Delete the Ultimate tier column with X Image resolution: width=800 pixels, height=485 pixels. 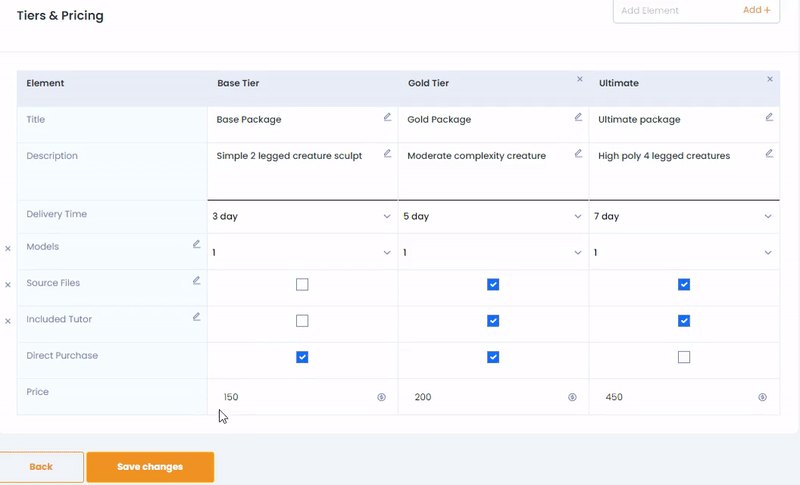click(770, 79)
